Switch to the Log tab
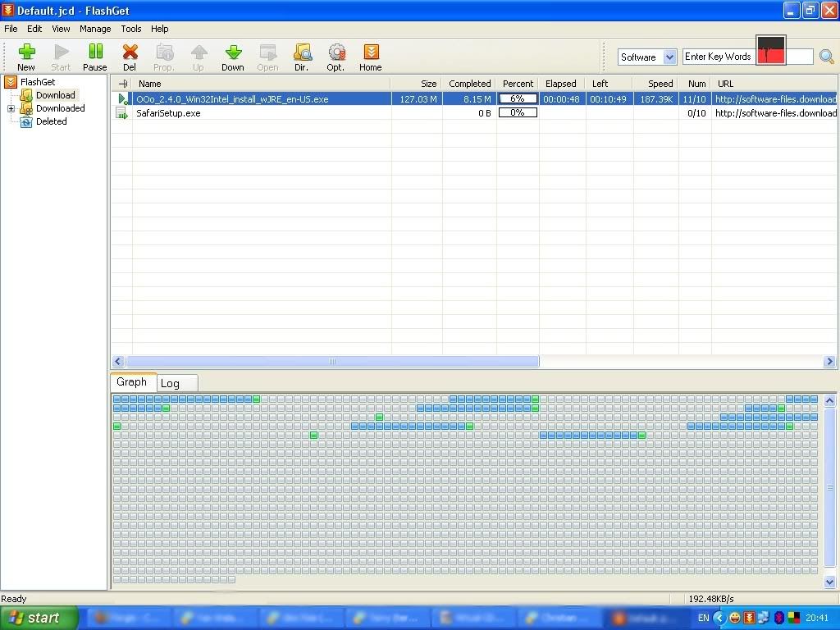840x630 pixels. (x=177, y=383)
